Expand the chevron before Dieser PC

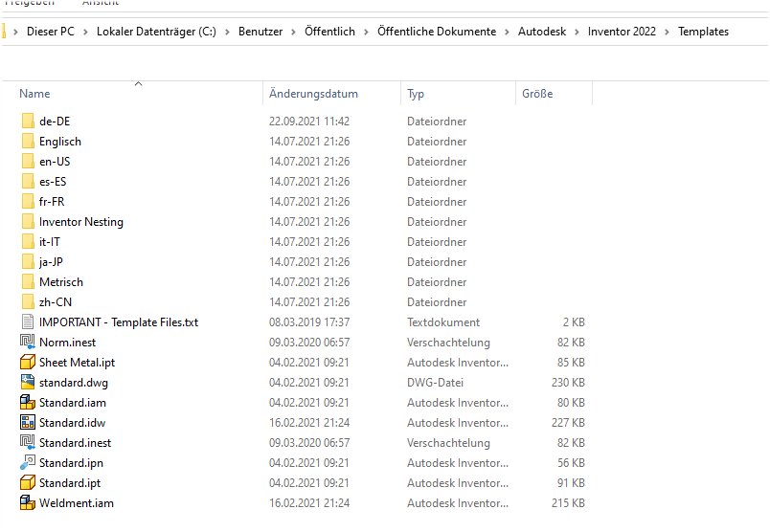coord(15,32)
